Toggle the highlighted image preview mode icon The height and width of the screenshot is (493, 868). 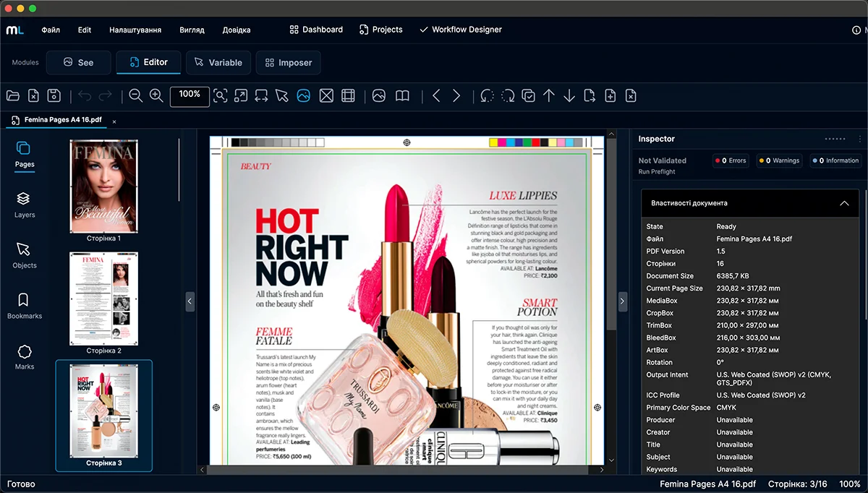[303, 95]
